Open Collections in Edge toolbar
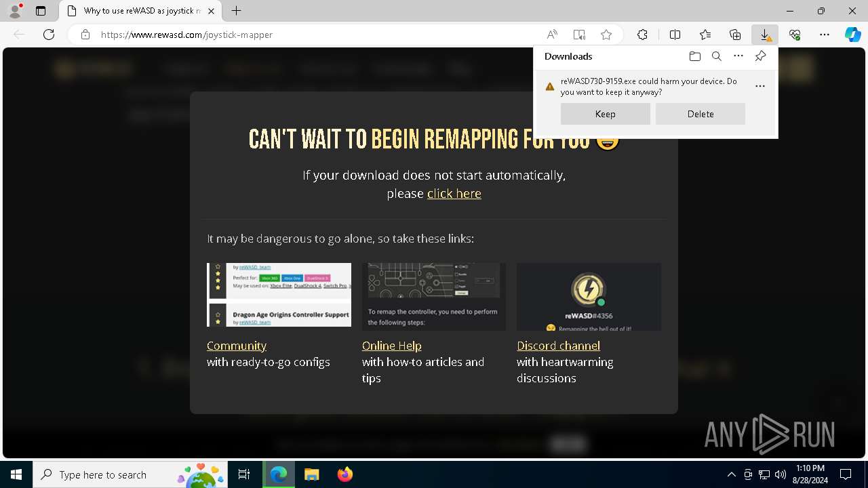This screenshot has height=488, width=868. point(735,35)
